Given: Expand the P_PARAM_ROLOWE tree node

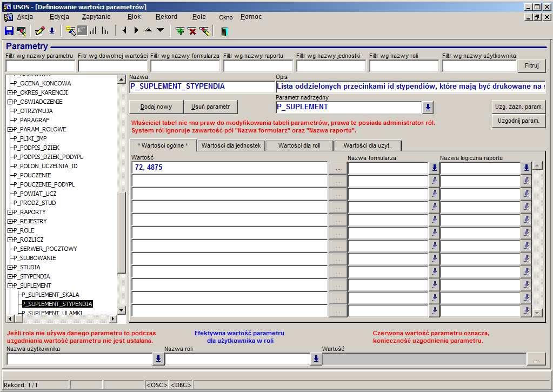Looking at the screenshot, I should point(10,129).
